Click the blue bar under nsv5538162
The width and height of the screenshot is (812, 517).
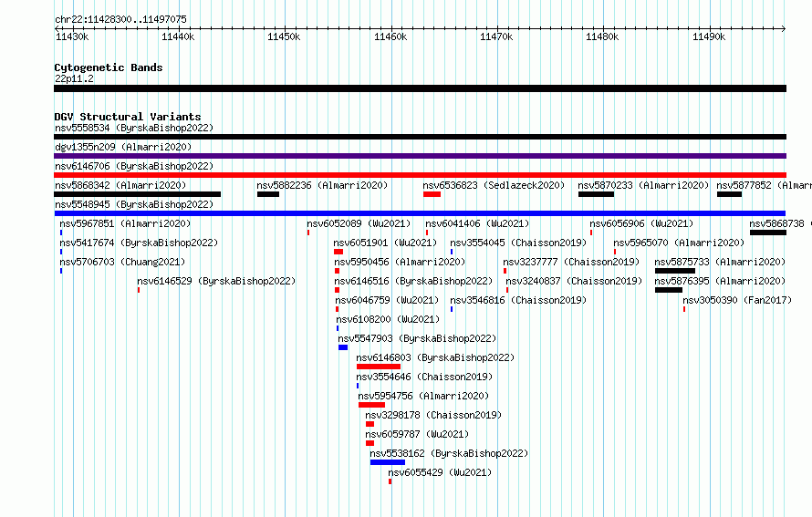point(388,462)
